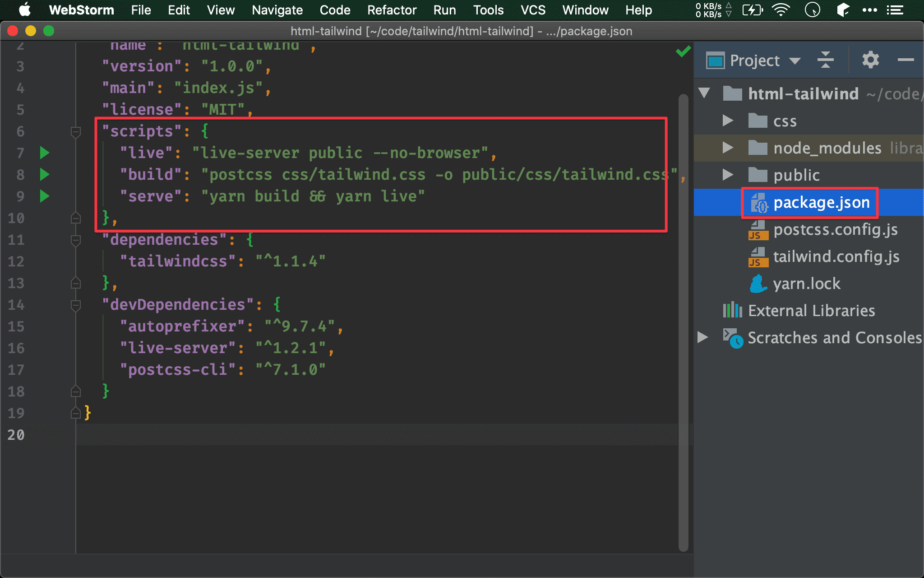The image size is (924, 578).
Task: Expand the public folder
Action: 727,175
